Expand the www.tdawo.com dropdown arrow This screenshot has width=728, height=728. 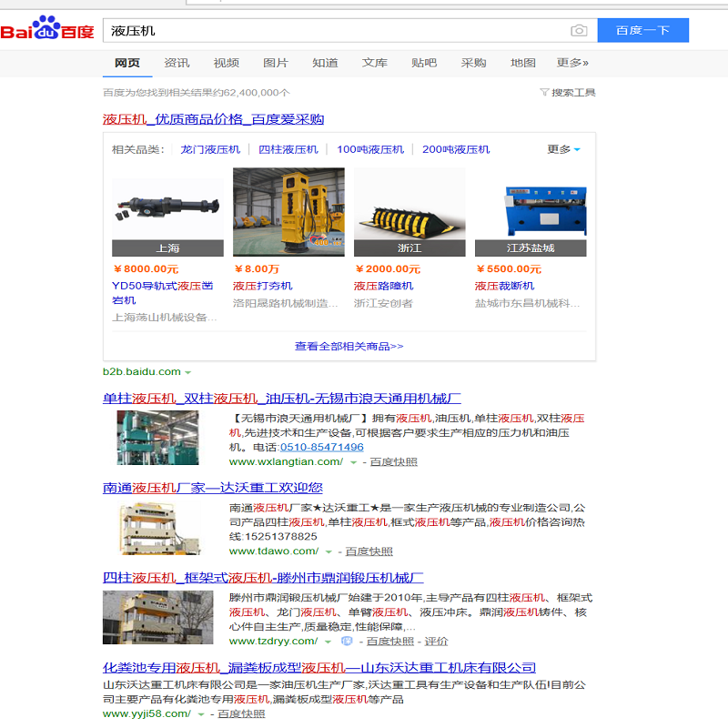coord(329,552)
